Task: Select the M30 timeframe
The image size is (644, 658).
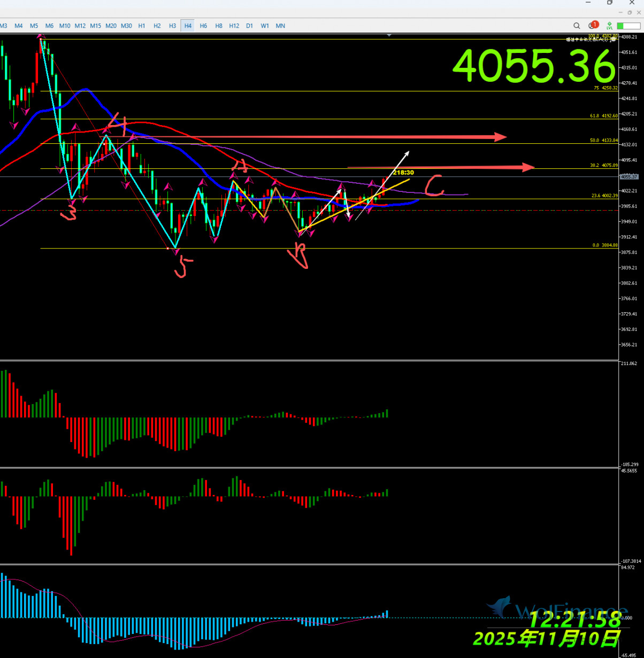Action: [x=126, y=26]
